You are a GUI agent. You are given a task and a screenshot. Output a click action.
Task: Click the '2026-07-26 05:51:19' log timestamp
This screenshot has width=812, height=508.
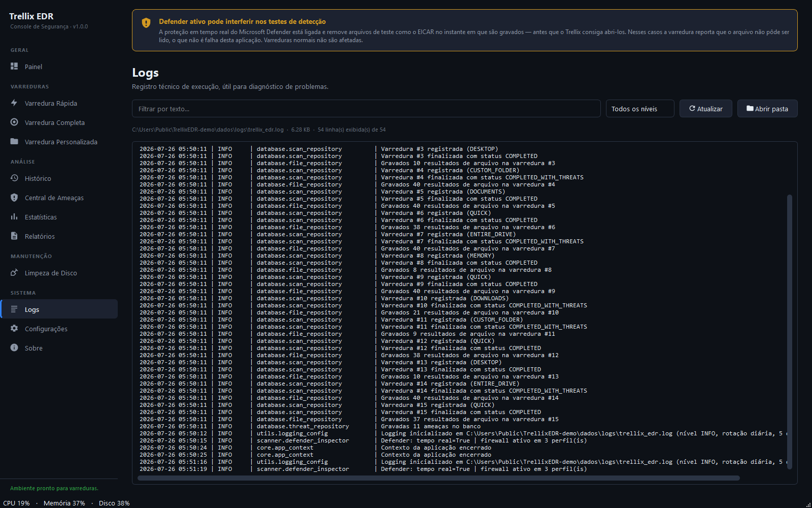[174, 469]
